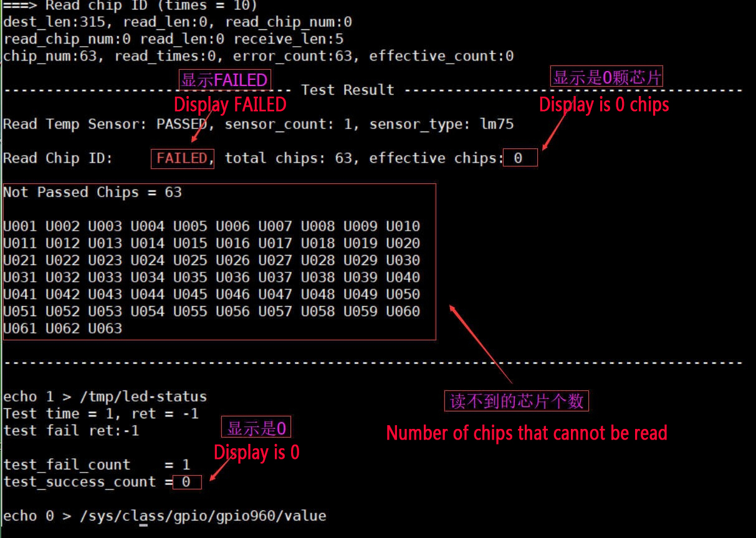Click the lm75 sensor type value

[497, 124]
